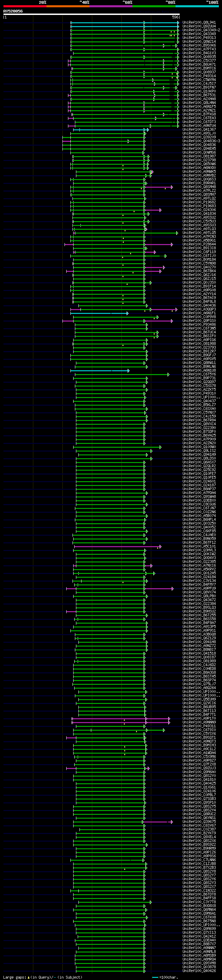Select the UniRef100_A8MRQ4 label

click(199, 959)
